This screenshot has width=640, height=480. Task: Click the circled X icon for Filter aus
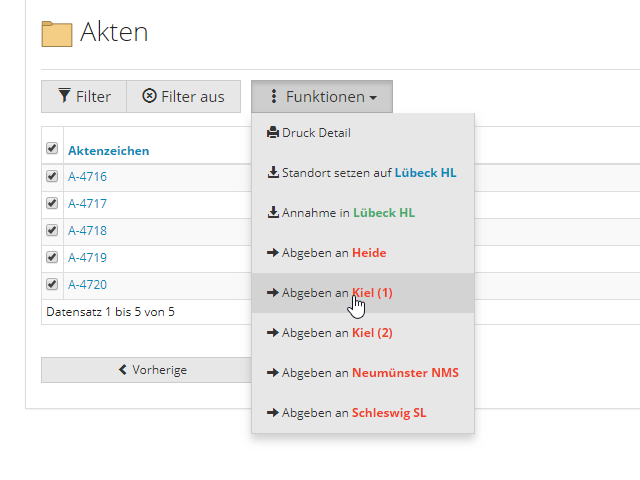[149, 96]
